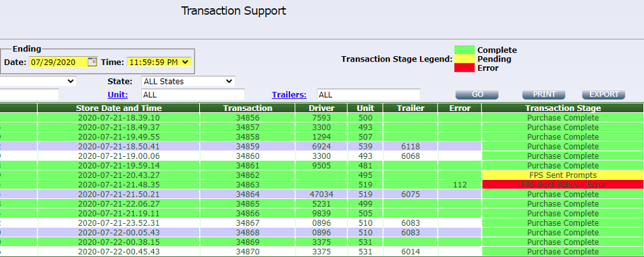Click the Trailers link

coord(289,95)
